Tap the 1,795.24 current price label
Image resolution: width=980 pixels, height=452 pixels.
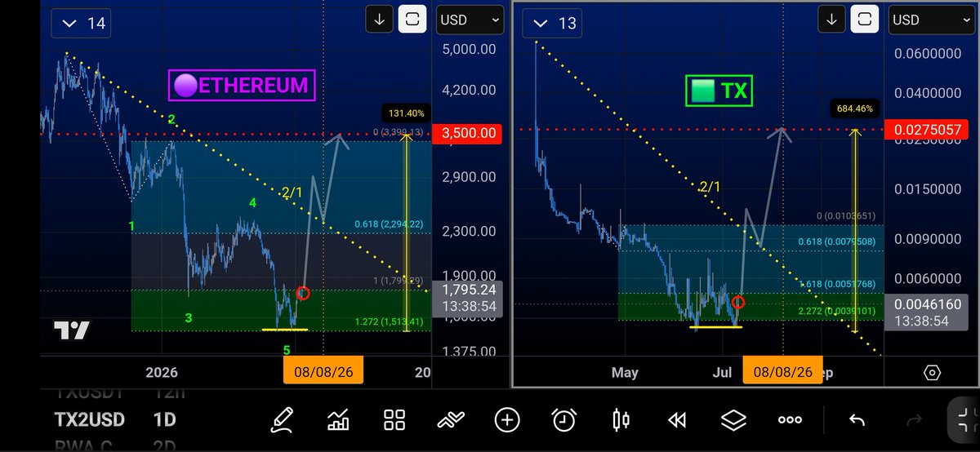point(469,290)
